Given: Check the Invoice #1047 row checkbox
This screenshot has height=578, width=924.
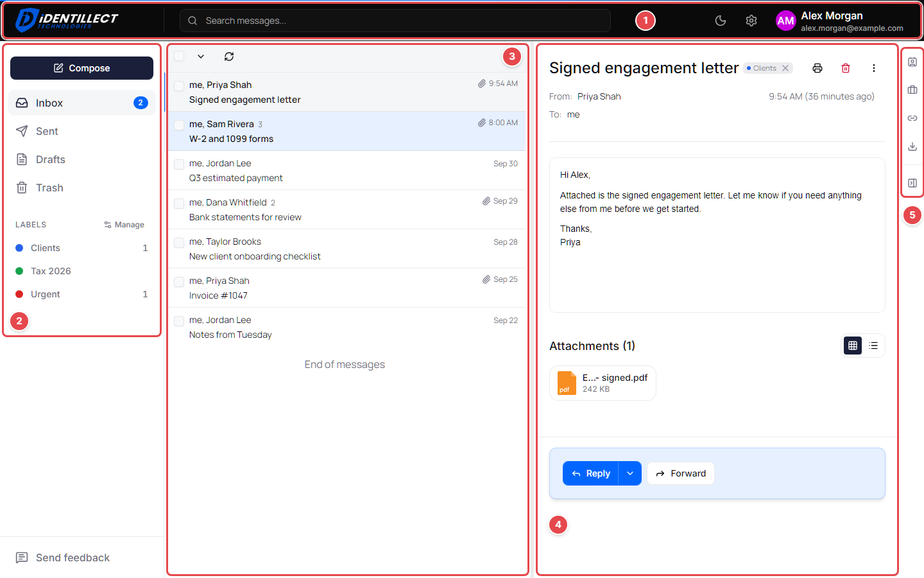Looking at the screenshot, I should point(179,281).
